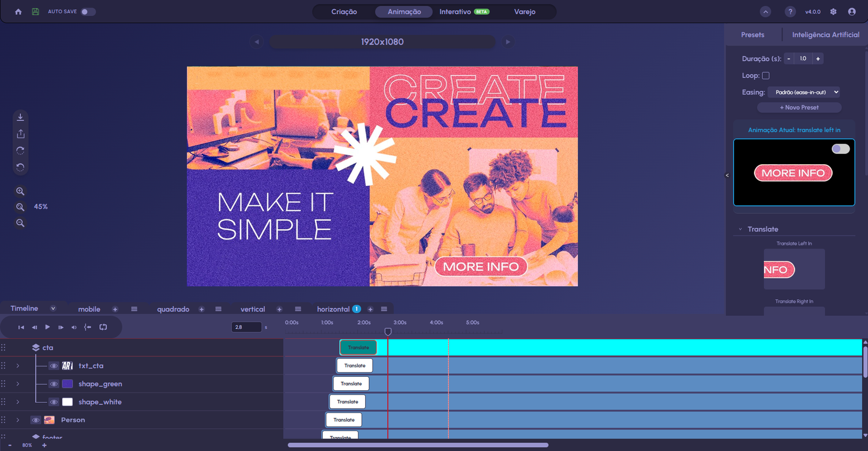
Task: Toggle the current animation preview switch
Action: pyautogui.click(x=840, y=149)
